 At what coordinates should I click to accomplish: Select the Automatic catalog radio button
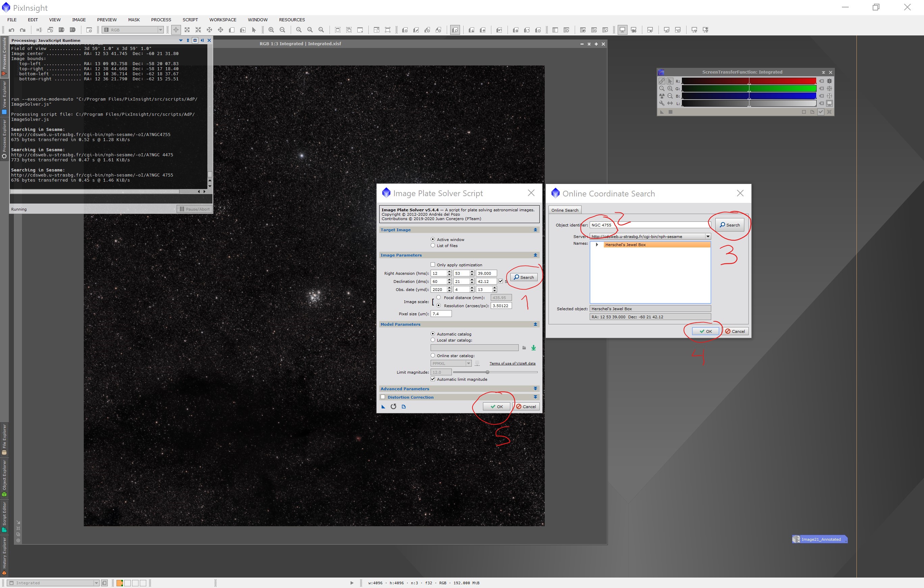[433, 334]
